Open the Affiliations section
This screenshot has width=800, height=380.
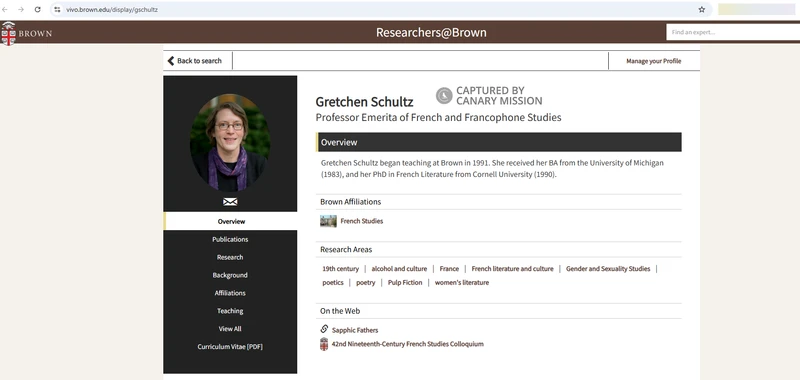tap(230, 293)
